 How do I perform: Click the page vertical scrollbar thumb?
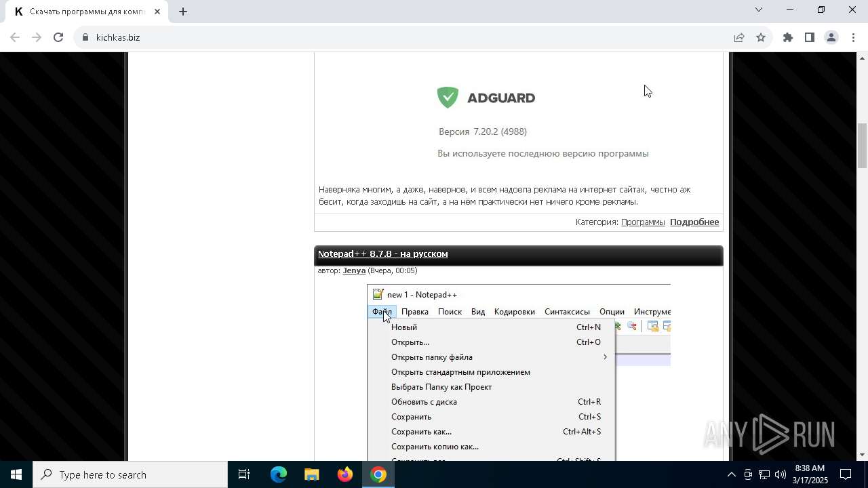pyautogui.click(x=862, y=145)
